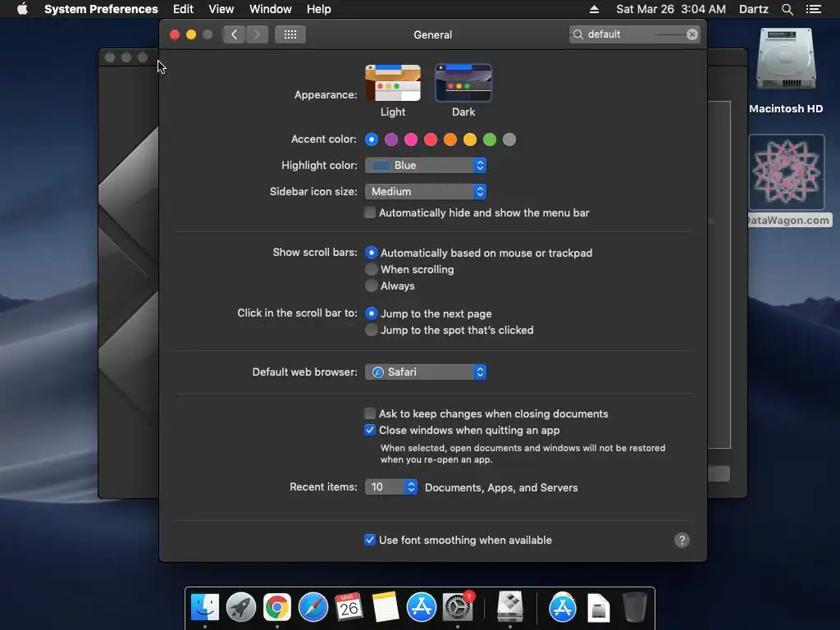Select show scroll bars Always
This screenshot has width=840, height=630.
372,285
